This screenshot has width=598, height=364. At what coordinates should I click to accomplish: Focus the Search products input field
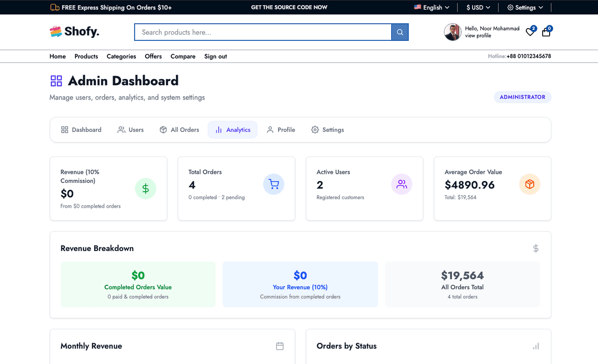(263, 32)
